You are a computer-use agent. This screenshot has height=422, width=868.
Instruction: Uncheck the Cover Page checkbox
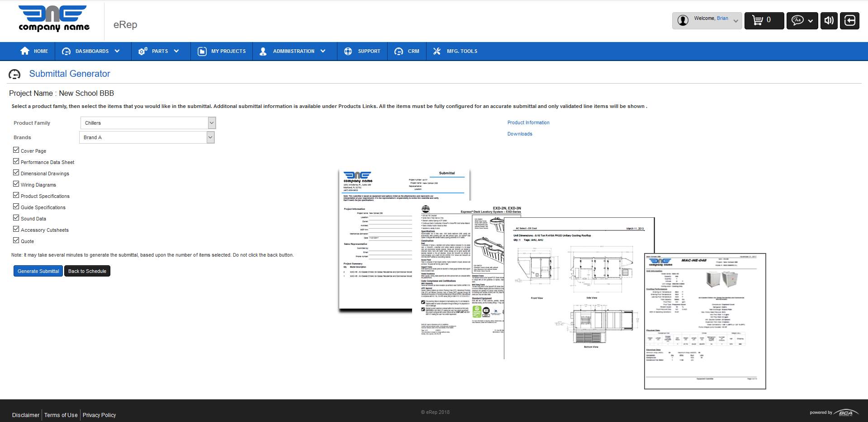16,150
